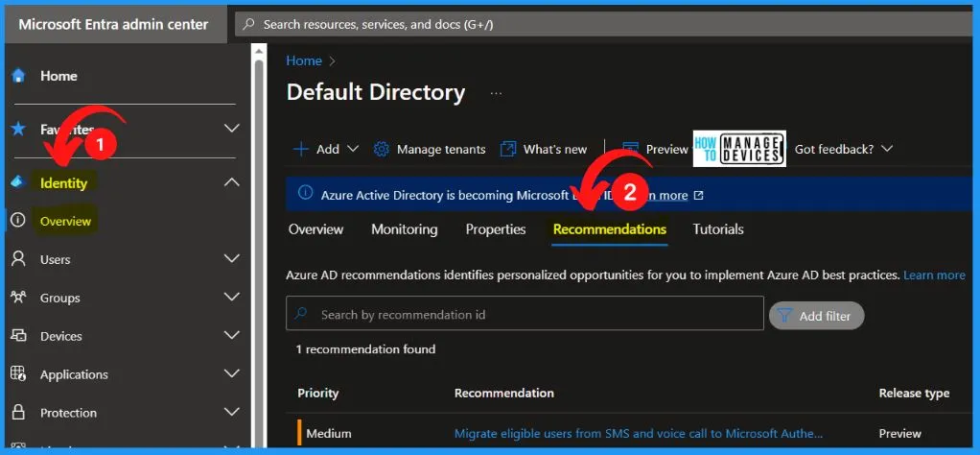
Task: Click the external link icon after Learn more
Action: 699,196
